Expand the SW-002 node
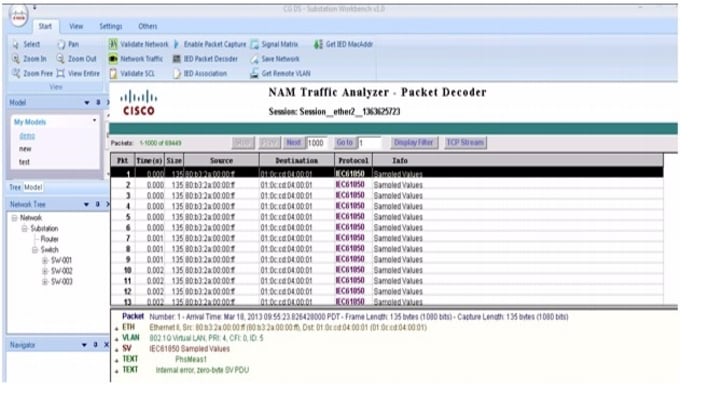The width and height of the screenshot is (701, 419). [45, 271]
